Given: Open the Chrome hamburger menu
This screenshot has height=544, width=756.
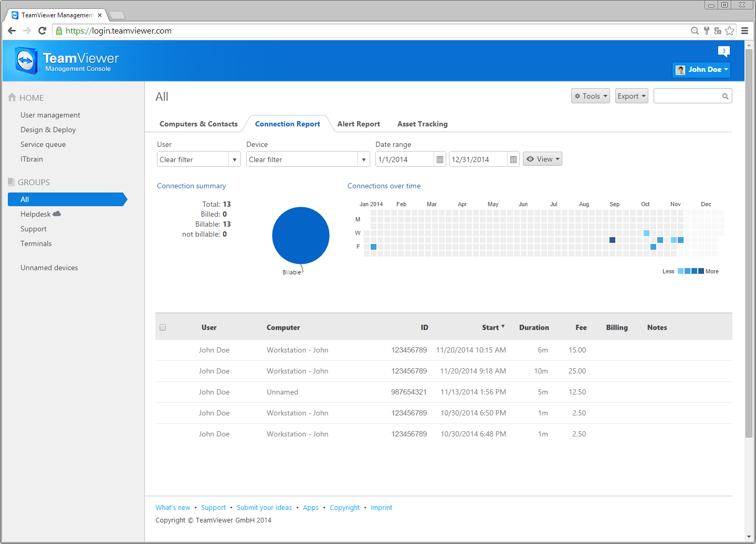Looking at the screenshot, I should pos(744,31).
